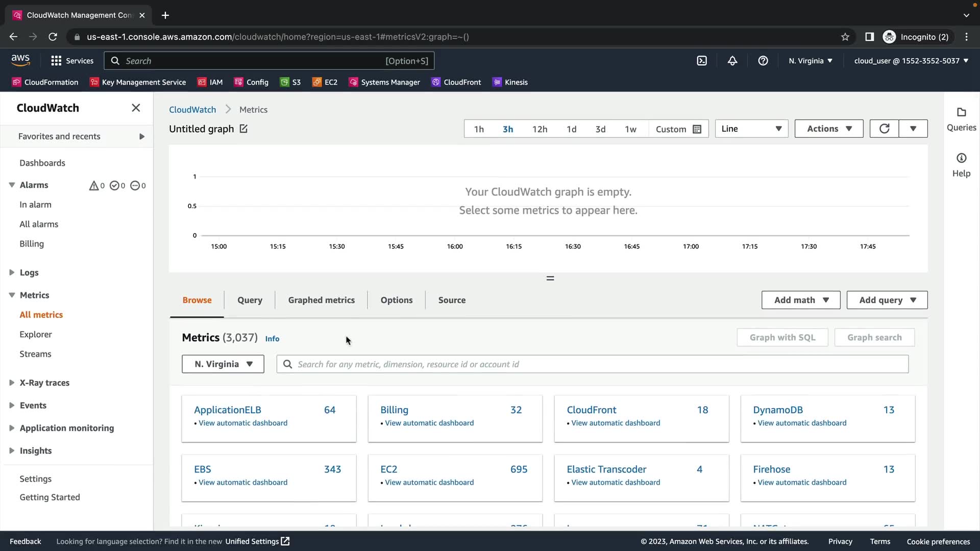The width and height of the screenshot is (980, 551).
Task: Open the N. Virginia metrics region dropdown
Action: coord(223,364)
